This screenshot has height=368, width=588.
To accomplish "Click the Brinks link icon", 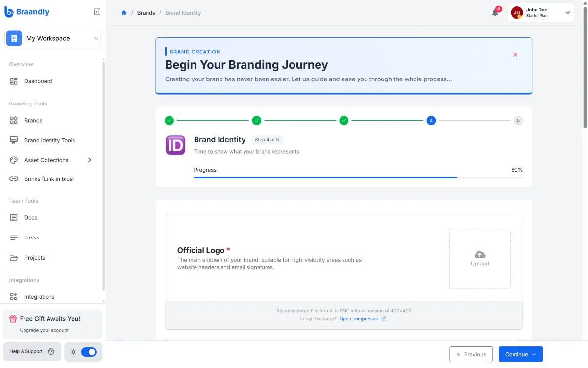I will pyautogui.click(x=14, y=179).
